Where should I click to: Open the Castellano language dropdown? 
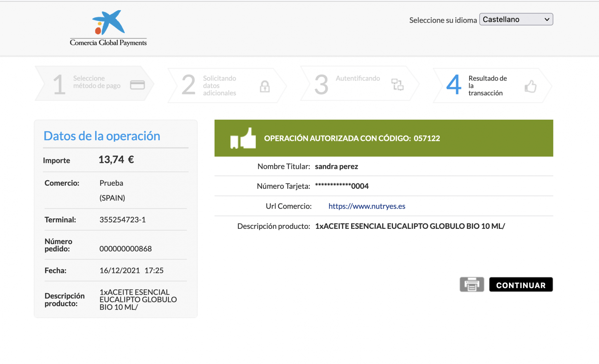pos(516,19)
